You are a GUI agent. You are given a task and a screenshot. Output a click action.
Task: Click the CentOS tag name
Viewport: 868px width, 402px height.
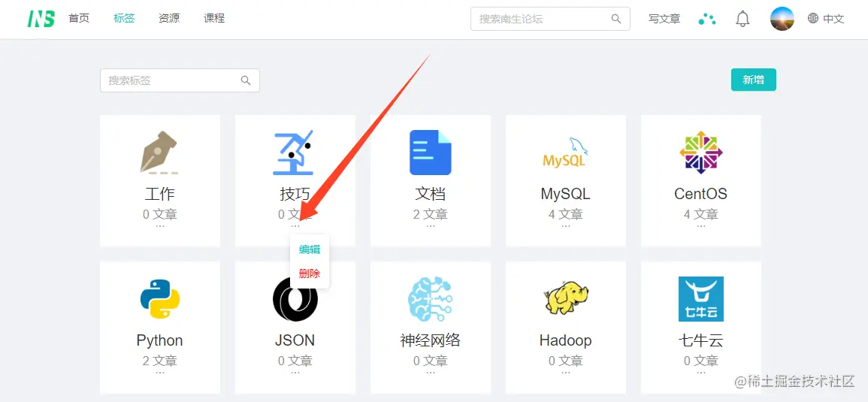(701, 195)
